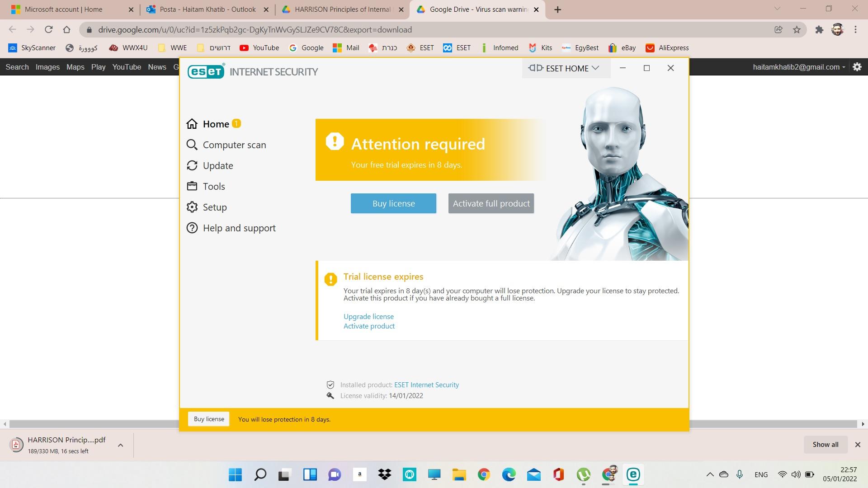868x488 pixels.
Task: Click the address bar URL
Action: [255, 29]
